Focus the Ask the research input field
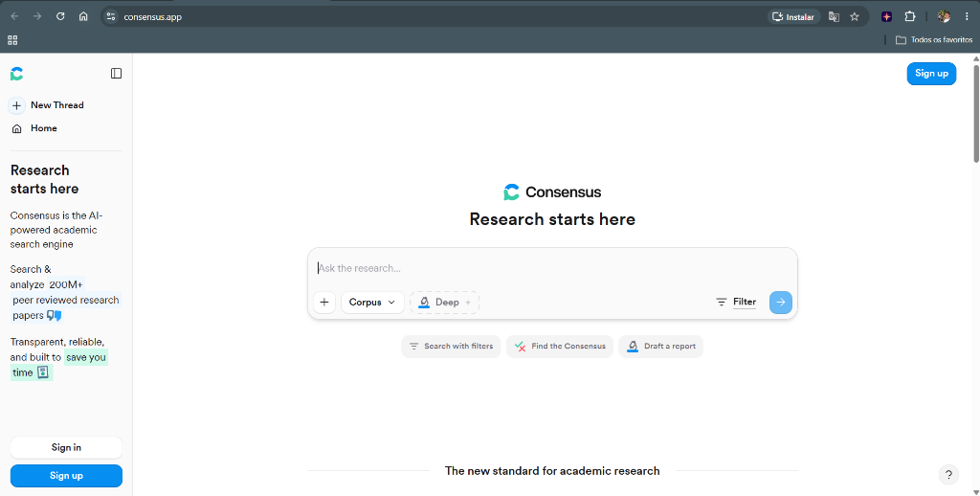 [x=552, y=268]
